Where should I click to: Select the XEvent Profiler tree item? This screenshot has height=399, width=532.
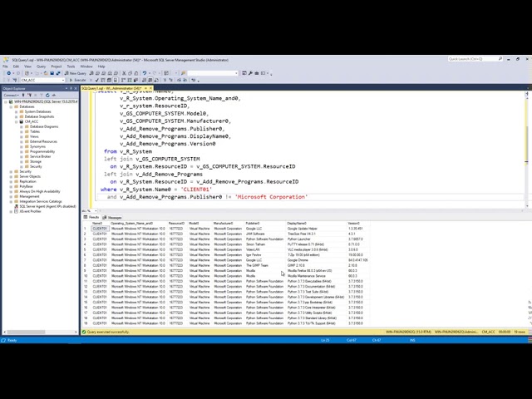point(30,211)
